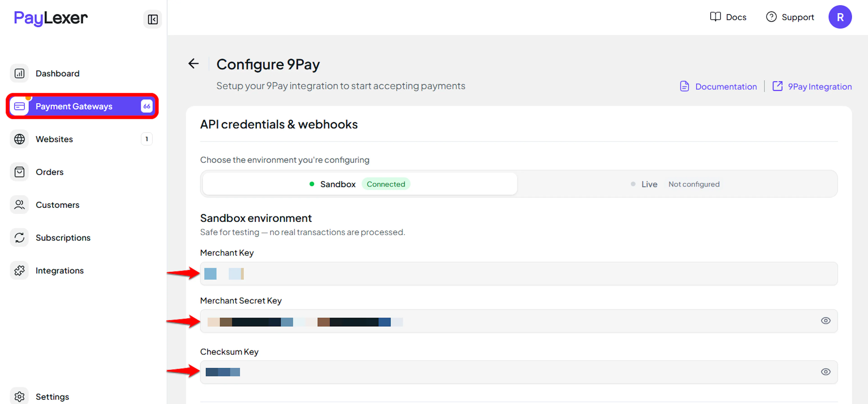Screen dimensions: 868x404
Task: Click the Integrations puzzle icon
Action: 19,270
